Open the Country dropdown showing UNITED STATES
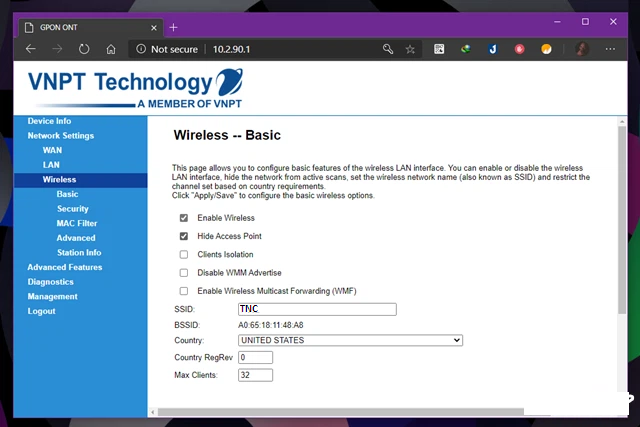640x427 pixels. pyautogui.click(x=350, y=340)
